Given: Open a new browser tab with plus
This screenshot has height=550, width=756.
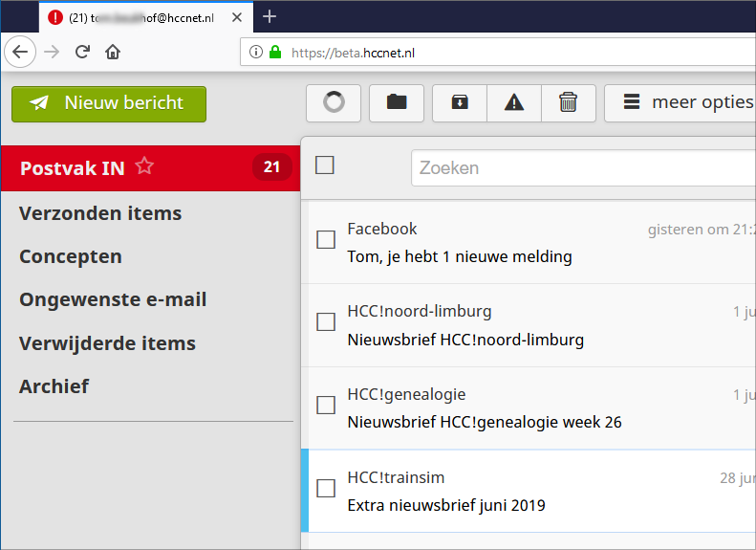Looking at the screenshot, I should (x=270, y=17).
